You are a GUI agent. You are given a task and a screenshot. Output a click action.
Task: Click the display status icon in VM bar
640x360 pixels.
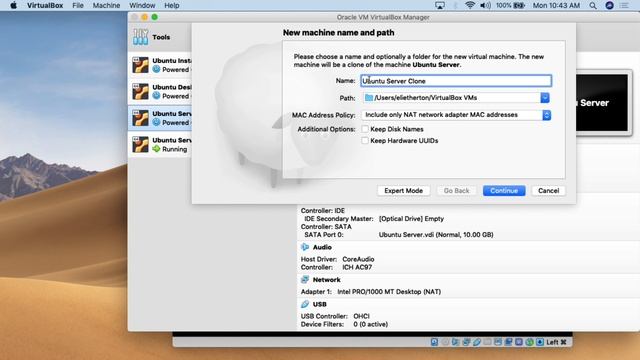pos(498,342)
